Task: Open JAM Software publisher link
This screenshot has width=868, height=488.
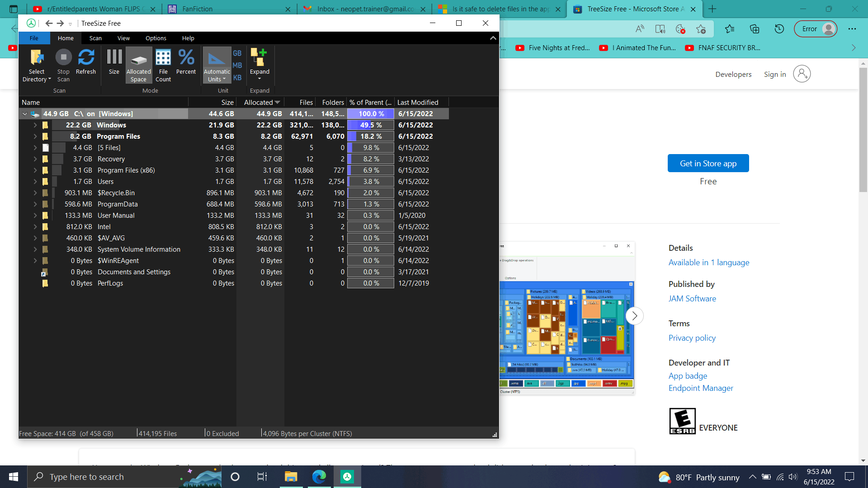Action: tap(692, 299)
